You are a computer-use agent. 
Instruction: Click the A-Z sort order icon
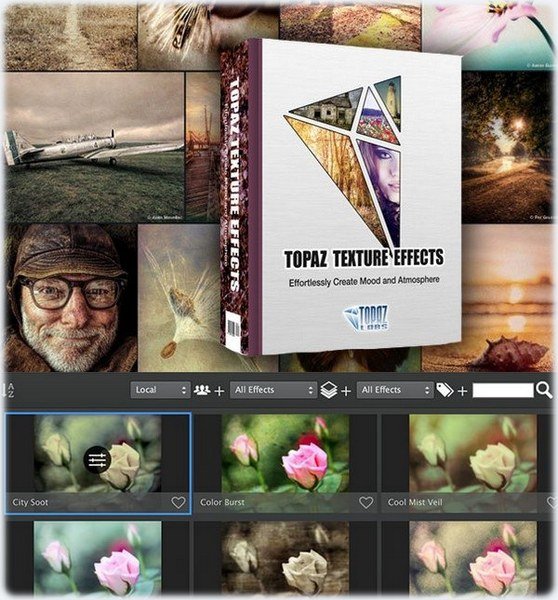click(8, 390)
